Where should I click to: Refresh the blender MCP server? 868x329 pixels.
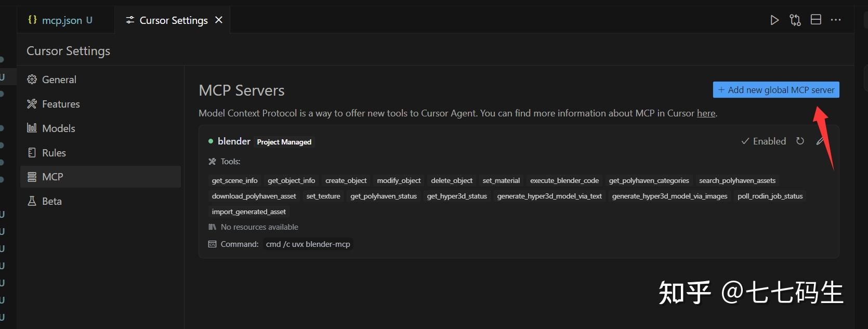[x=800, y=141]
